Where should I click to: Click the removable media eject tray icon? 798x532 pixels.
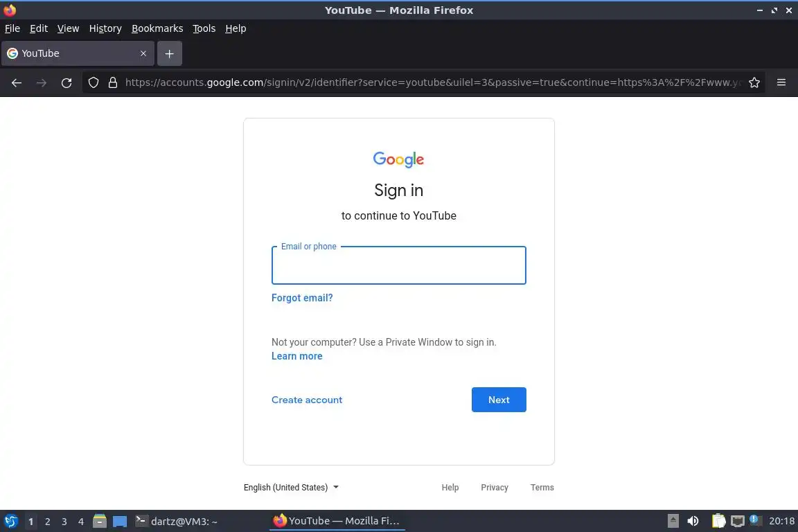click(673, 521)
